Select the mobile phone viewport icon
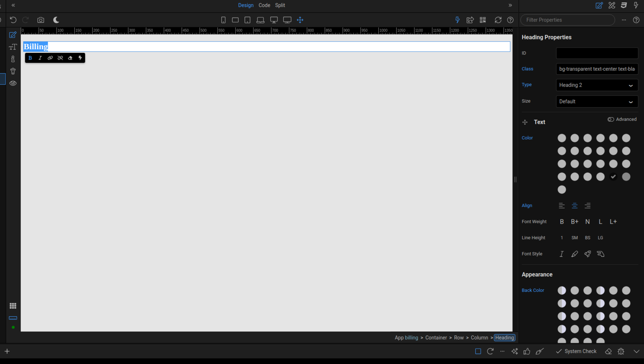644x364 pixels. coord(223,20)
